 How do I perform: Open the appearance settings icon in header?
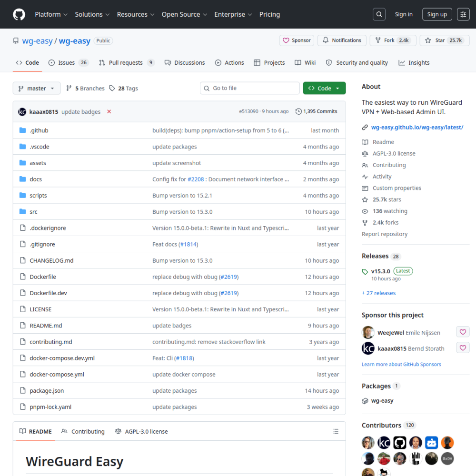pyautogui.click(x=463, y=14)
